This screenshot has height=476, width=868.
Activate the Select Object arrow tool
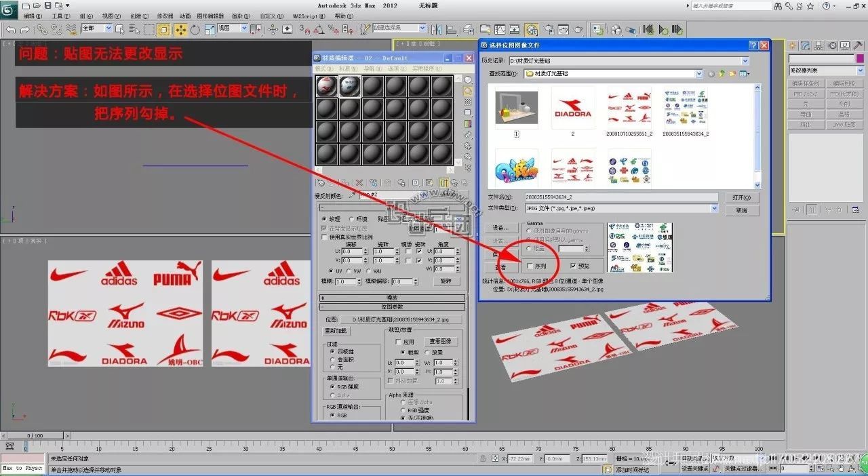[119, 29]
